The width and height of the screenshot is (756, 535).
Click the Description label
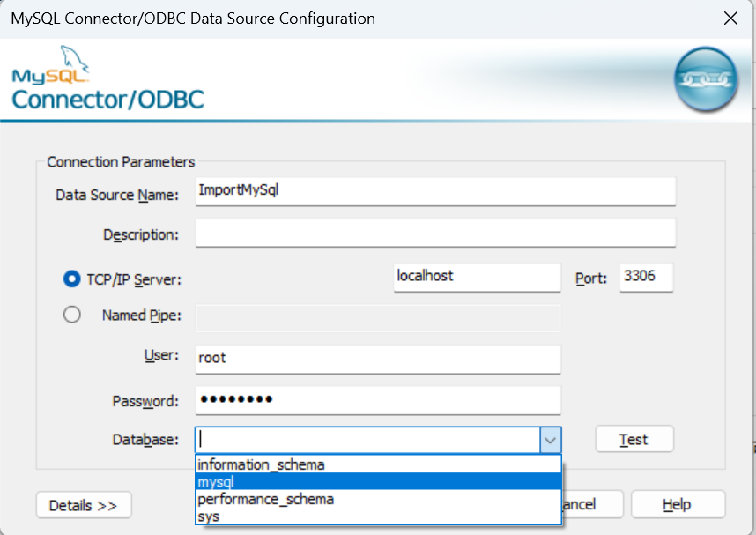141,235
